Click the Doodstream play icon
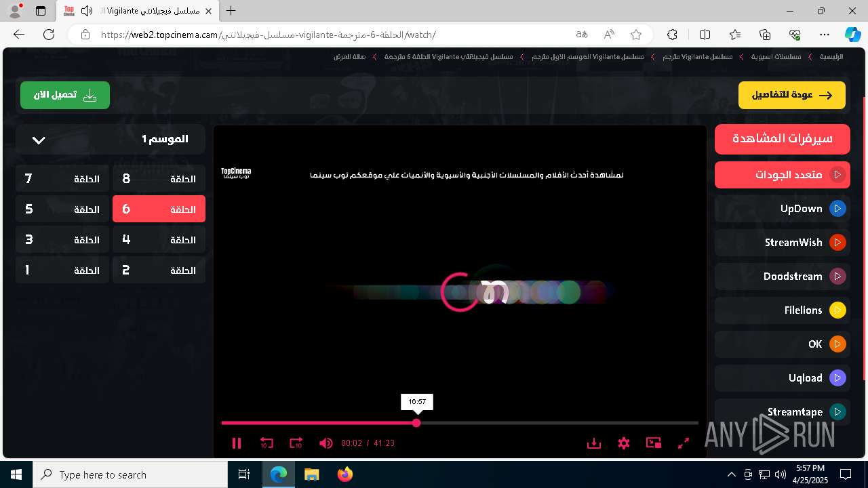Screen dimensions: 868x488 point(837,277)
